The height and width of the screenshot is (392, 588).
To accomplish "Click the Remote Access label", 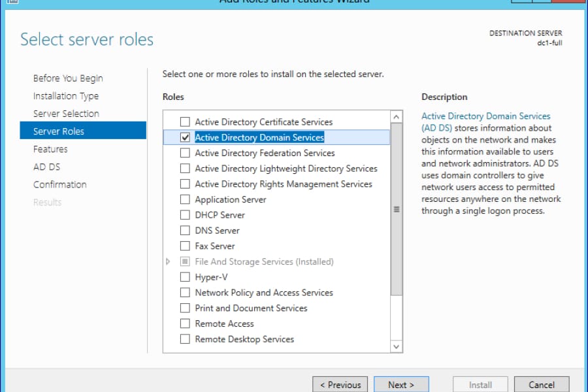I will 224,323.
